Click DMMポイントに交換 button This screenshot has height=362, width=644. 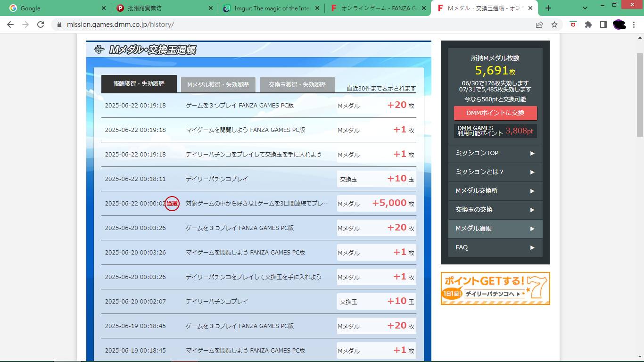(x=495, y=113)
